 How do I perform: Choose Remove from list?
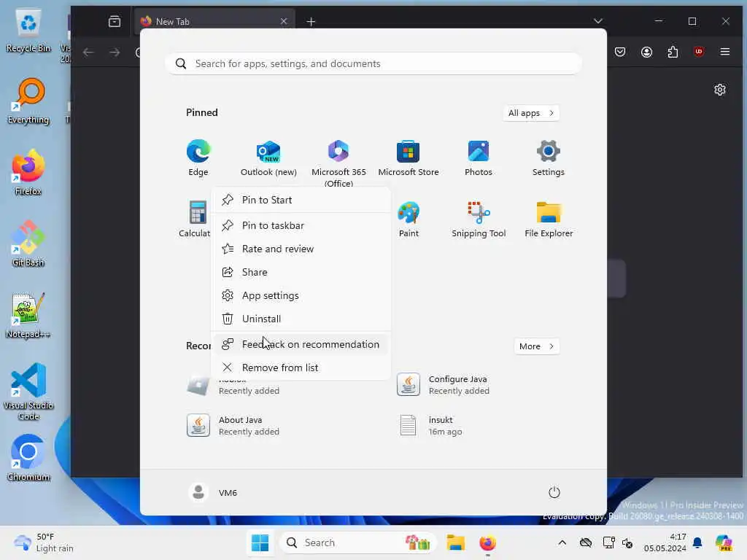[x=301, y=367]
